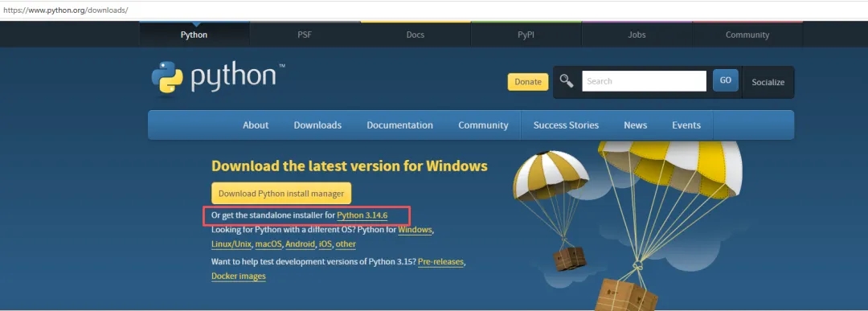
Task: Open the About navigation menu
Action: 256,125
